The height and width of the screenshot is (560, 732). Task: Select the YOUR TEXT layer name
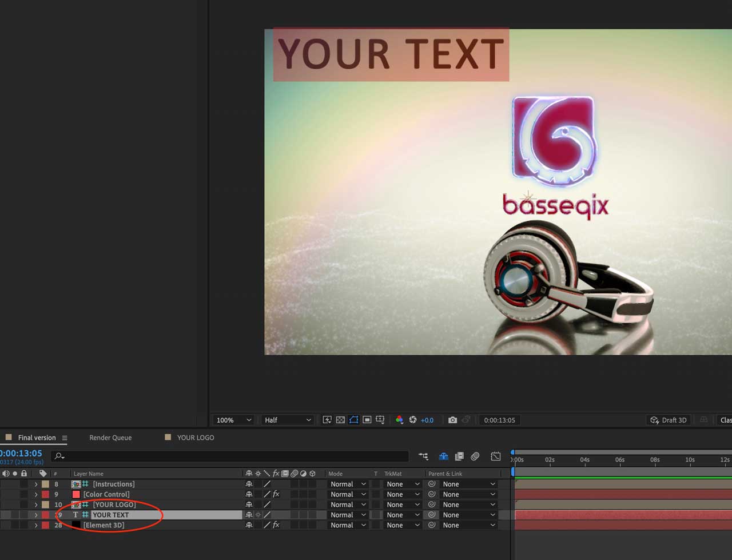click(x=110, y=515)
